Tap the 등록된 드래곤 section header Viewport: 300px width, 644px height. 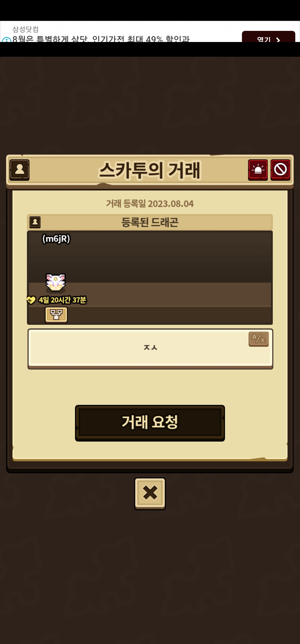point(150,222)
